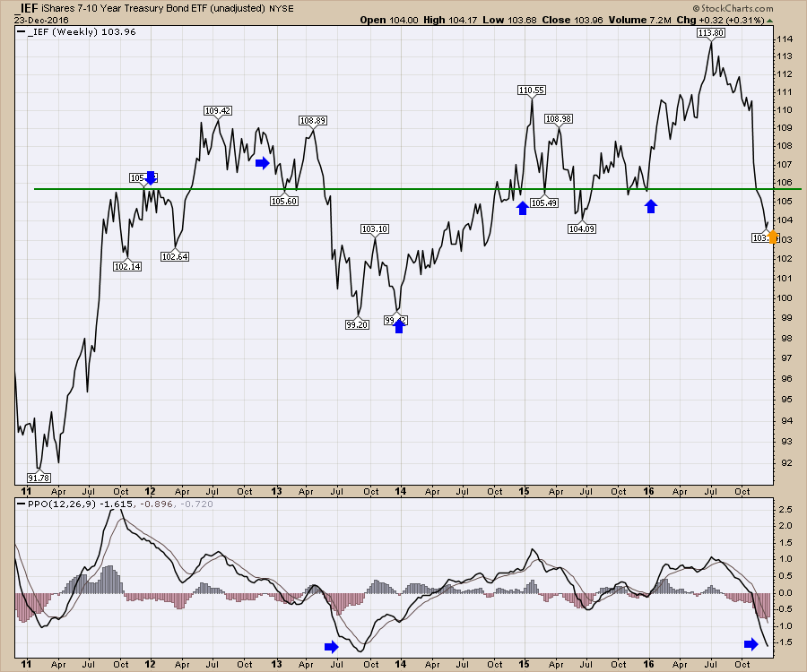
Task: Click the 100 mark on price axis
Action: point(785,298)
